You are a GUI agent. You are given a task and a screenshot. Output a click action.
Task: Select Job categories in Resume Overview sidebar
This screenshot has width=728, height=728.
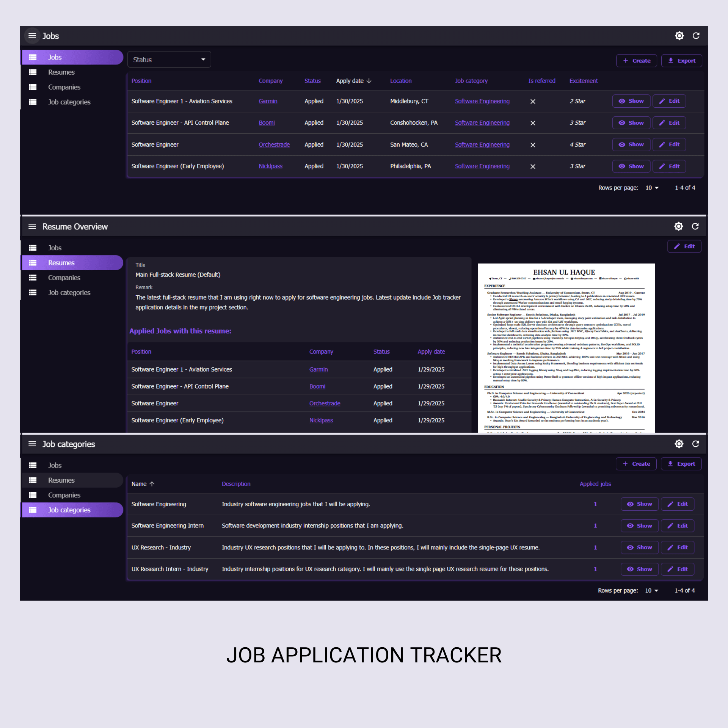click(x=72, y=293)
